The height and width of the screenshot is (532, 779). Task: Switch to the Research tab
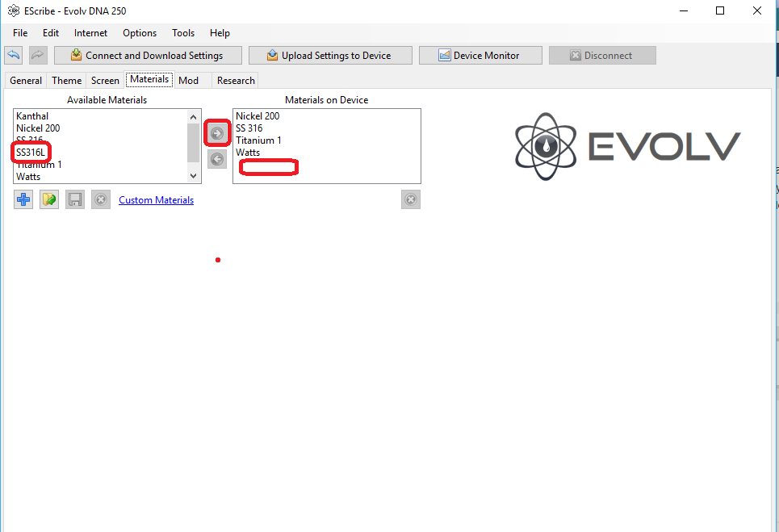click(236, 80)
